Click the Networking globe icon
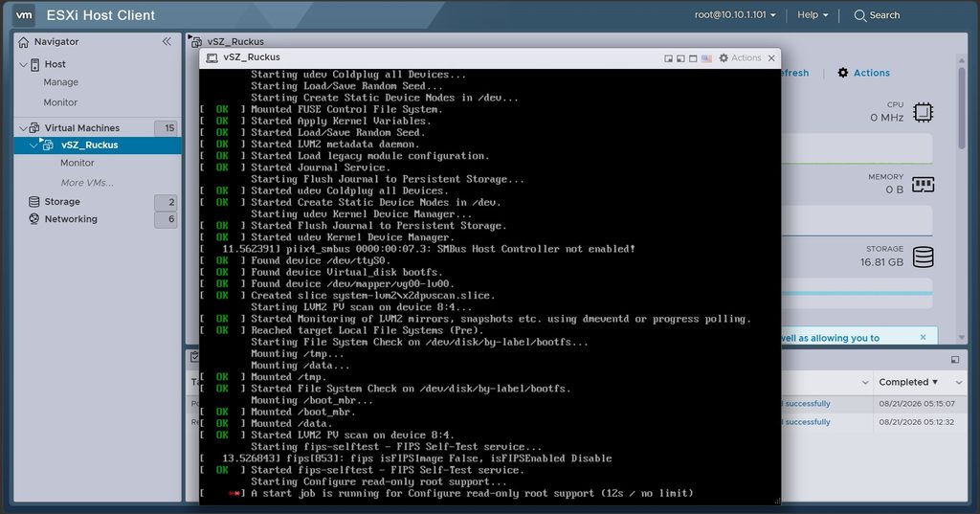The width and height of the screenshot is (980, 514). point(33,219)
